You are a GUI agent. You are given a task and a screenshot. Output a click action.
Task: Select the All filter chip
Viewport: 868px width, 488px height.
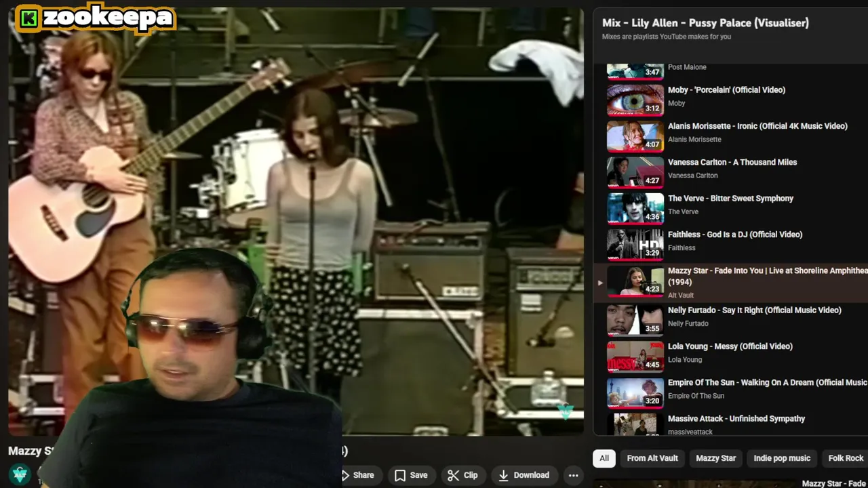(x=604, y=458)
